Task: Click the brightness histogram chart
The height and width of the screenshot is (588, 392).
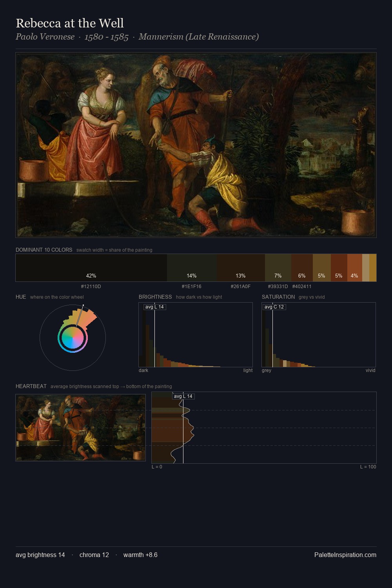Action: point(196,335)
